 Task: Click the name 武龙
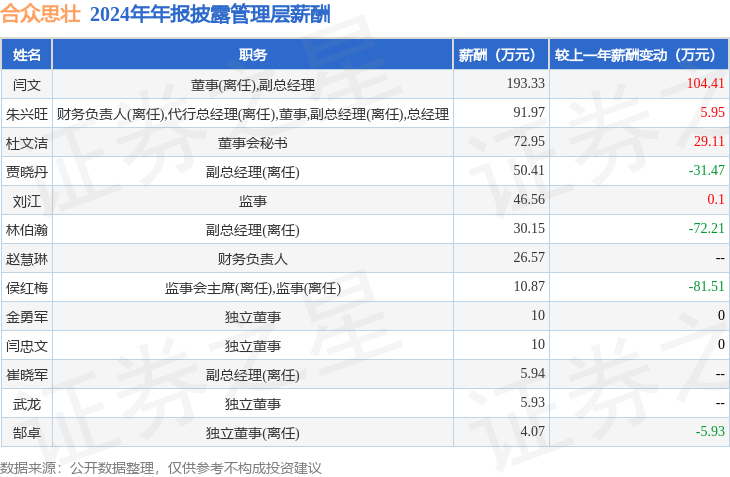(x=27, y=404)
